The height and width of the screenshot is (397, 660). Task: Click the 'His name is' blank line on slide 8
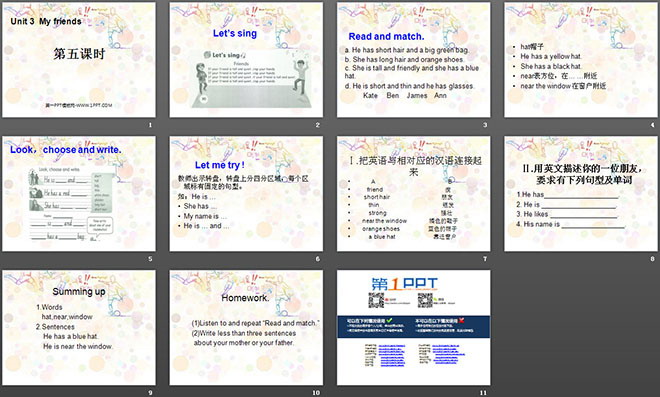pos(571,224)
